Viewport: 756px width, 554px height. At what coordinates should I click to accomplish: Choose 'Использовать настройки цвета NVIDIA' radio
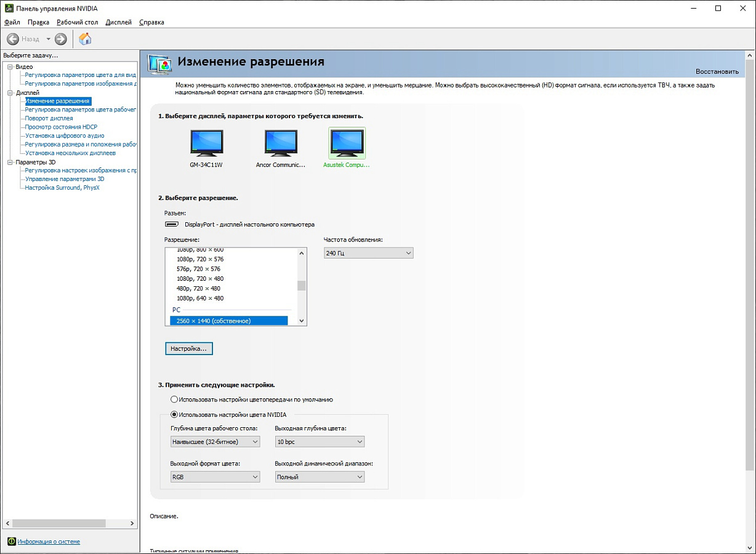pos(174,414)
